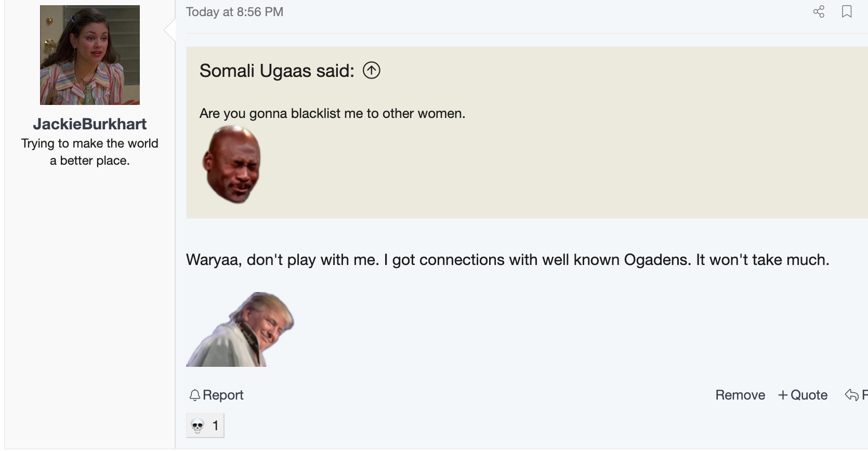Click the reply arrow icon at right edge
The image size is (868, 451).
[x=851, y=395]
